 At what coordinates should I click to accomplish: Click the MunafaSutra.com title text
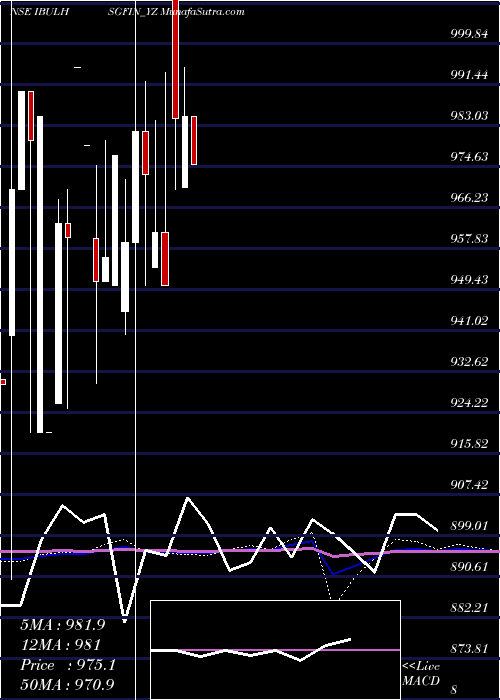point(202,12)
